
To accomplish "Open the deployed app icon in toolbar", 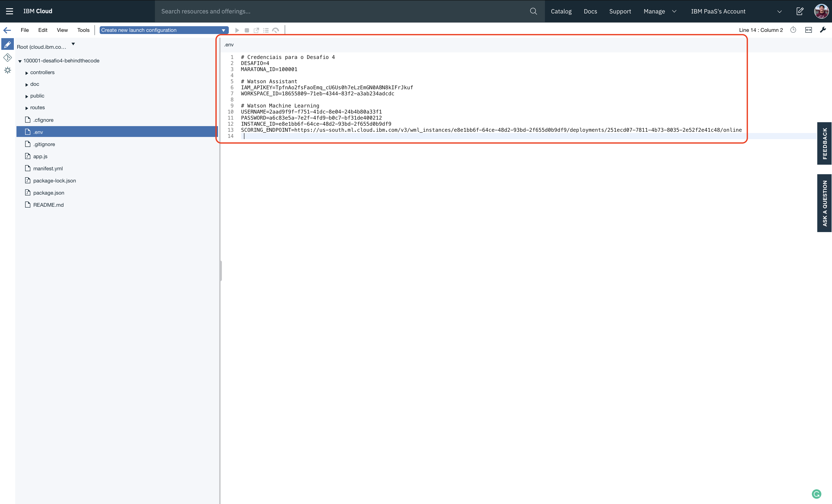I will [x=256, y=30].
